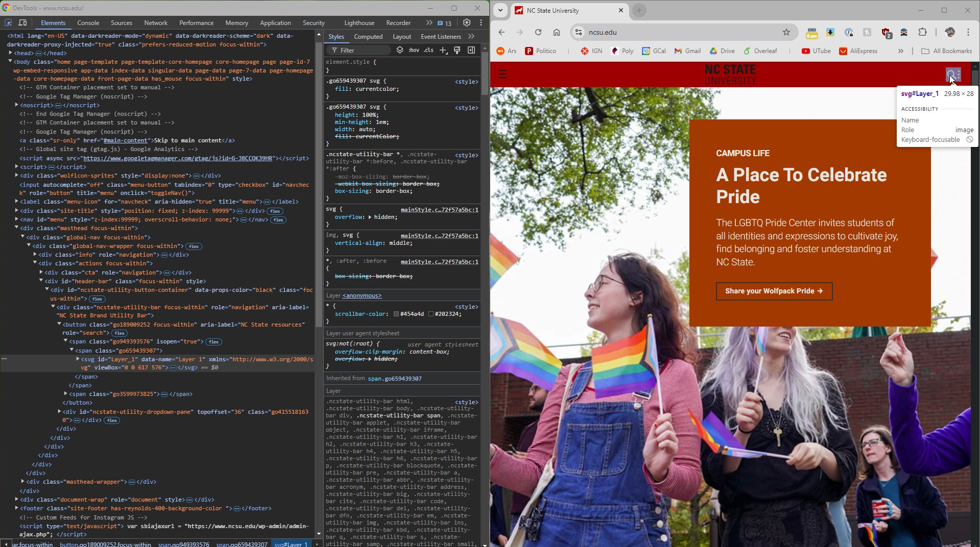Viewport: 980px width, 547px height.
Task: Bookmark this page with the star
Action: pyautogui.click(x=786, y=32)
